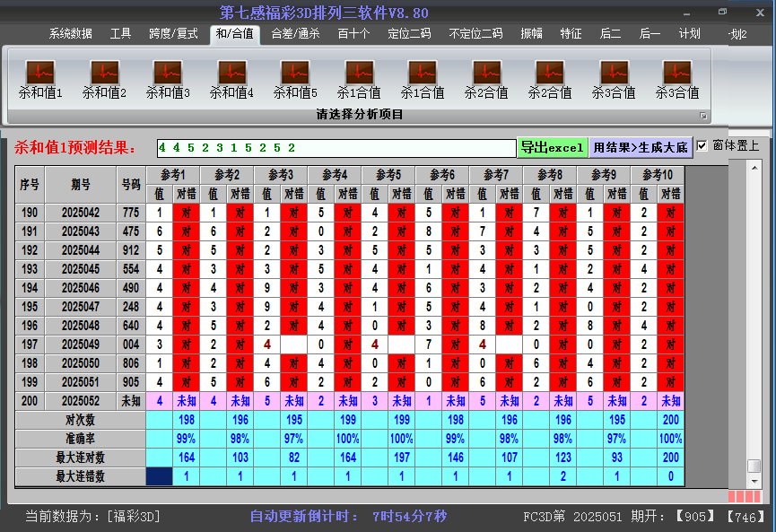The height and width of the screenshot is (532, 776).
Task: Select the 振幅 tab
Action: [x=531, y=34]
